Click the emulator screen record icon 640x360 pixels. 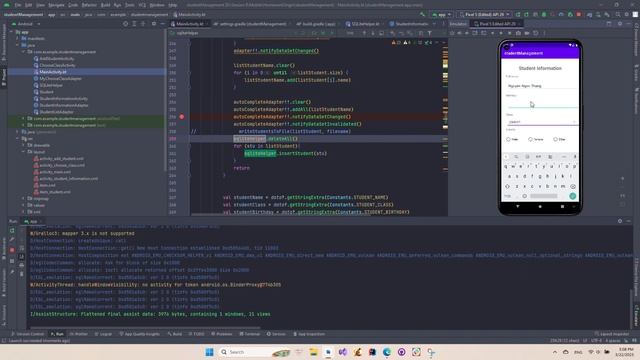[527, 33]
